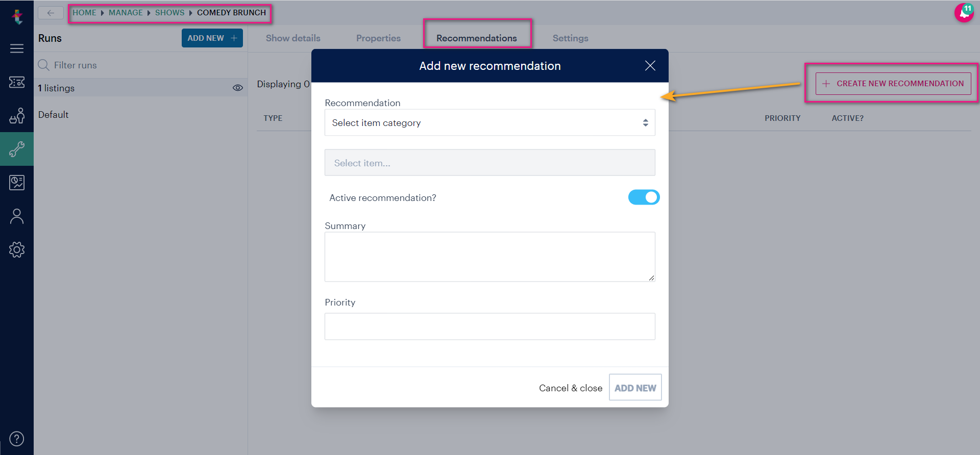Click the help question mark icon
980x455 pixels.
pos(17,439)
